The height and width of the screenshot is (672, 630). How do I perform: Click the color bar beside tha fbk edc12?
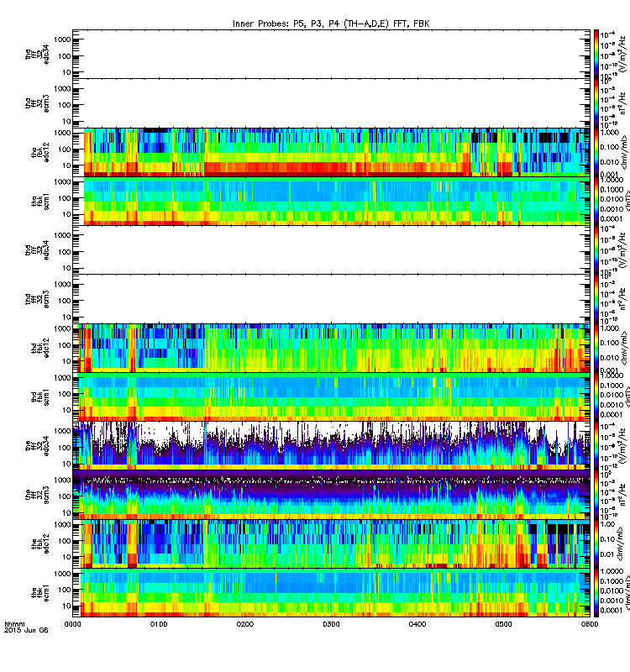(596, 152)
